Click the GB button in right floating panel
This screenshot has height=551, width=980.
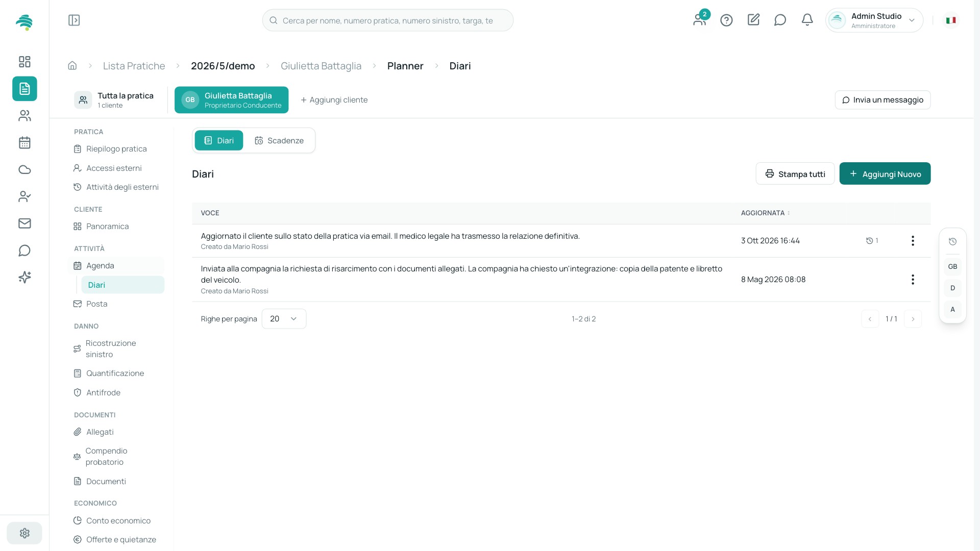point(952,267)
